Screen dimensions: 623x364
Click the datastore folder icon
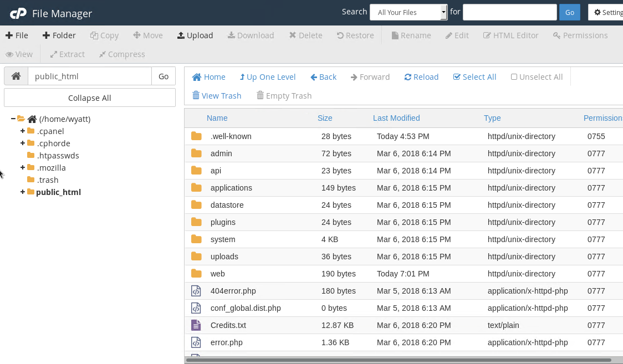196,205
